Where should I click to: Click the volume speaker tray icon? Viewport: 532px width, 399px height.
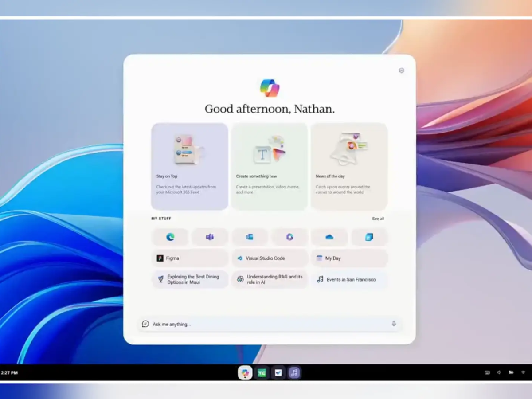(x=499, y=373)
